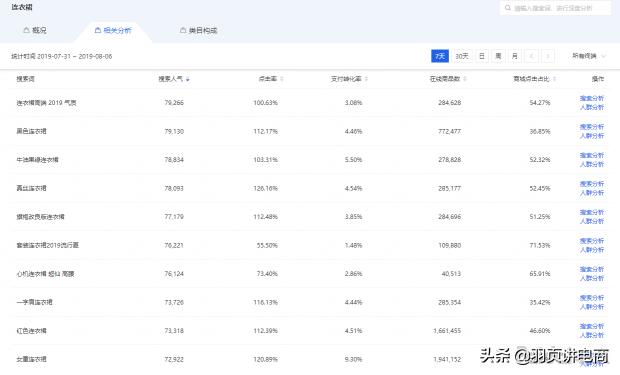Open 搜索分析 link in the 73,726 row
This screenshot has width=620, height=375.
tap(592, 297)
